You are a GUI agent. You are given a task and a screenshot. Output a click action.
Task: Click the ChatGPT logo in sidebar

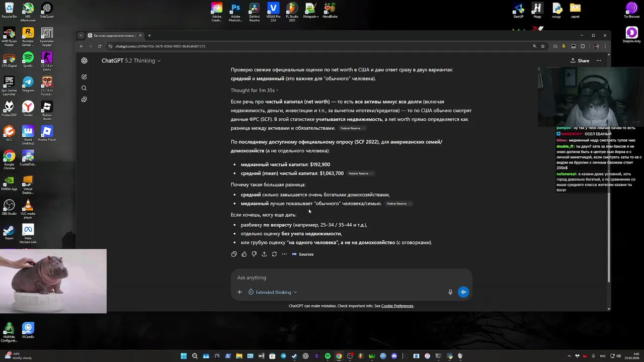84,60
